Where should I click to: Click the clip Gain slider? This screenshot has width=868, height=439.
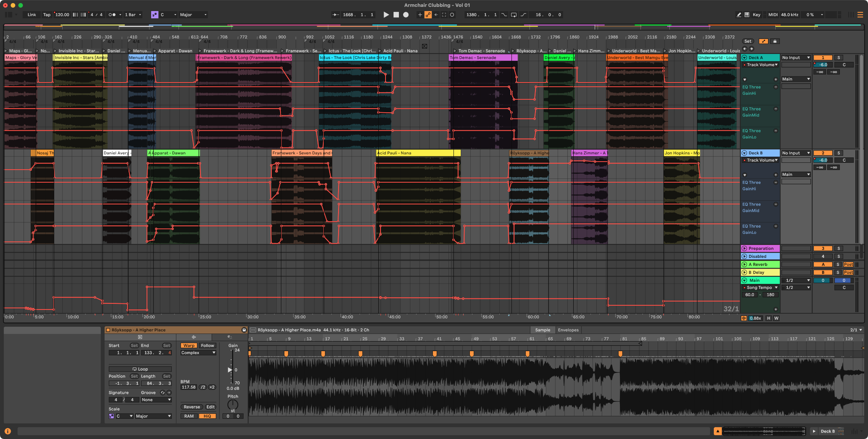[x=230, y=369]
